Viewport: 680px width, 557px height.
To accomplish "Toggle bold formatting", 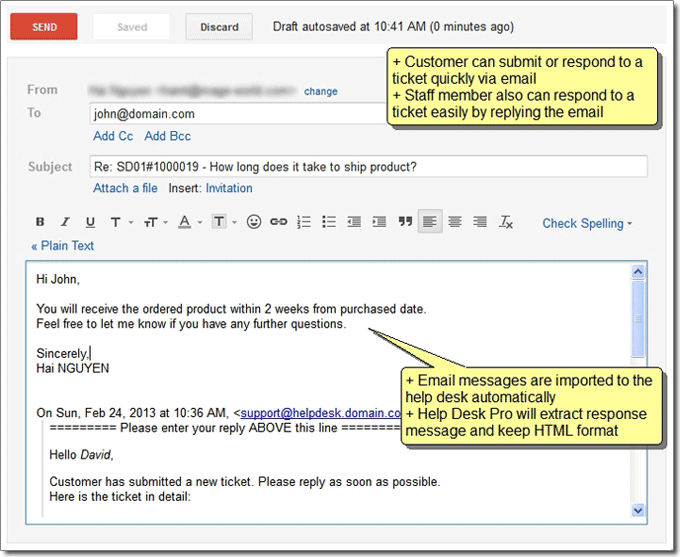I will tap(40, 222).
